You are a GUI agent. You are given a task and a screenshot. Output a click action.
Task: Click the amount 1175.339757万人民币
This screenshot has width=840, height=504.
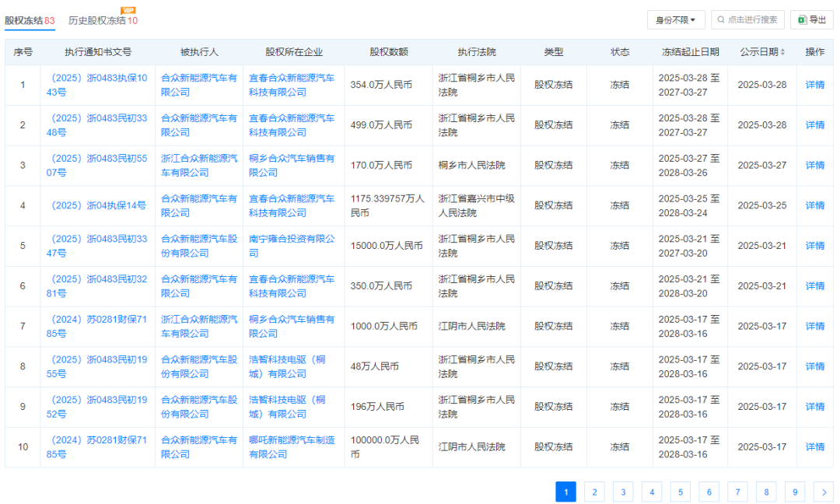pos(387,205)
